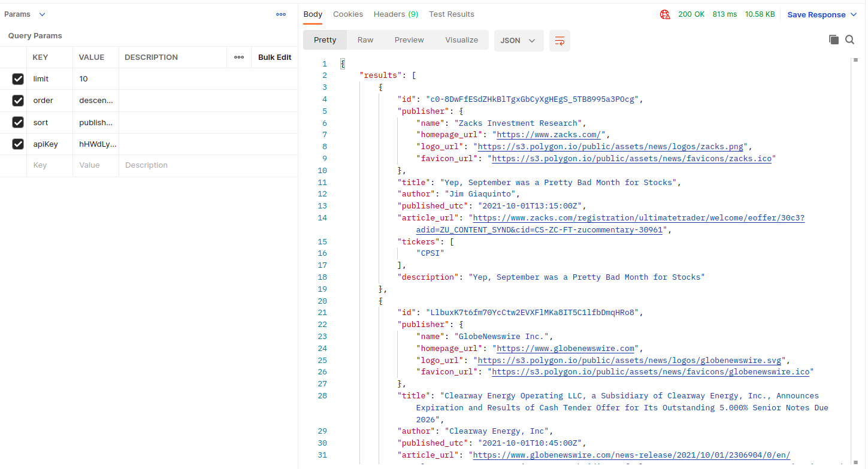Uncheck the limit parameter checkbox
This screenshot has width=868, height=469.
pos(18,79)
